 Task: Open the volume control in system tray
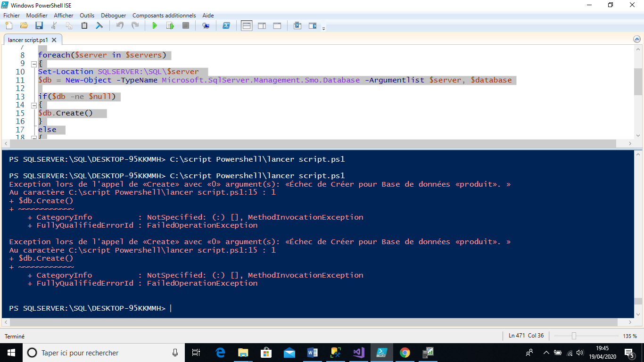click(580, 353)
